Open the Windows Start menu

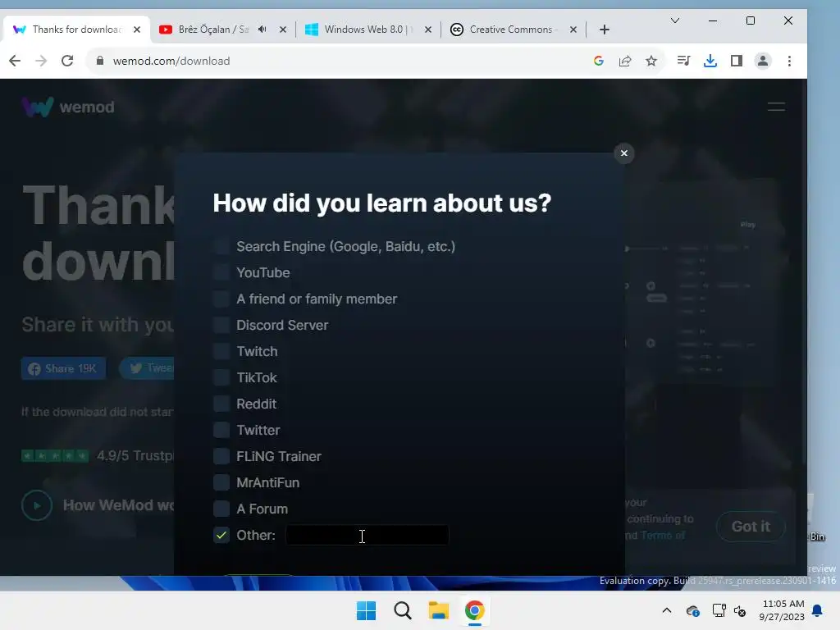pos(367,610)
